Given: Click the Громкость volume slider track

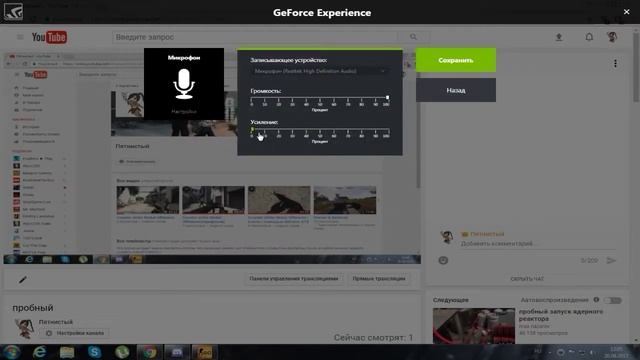Looking at the screenshot, I should click(320, 98).
